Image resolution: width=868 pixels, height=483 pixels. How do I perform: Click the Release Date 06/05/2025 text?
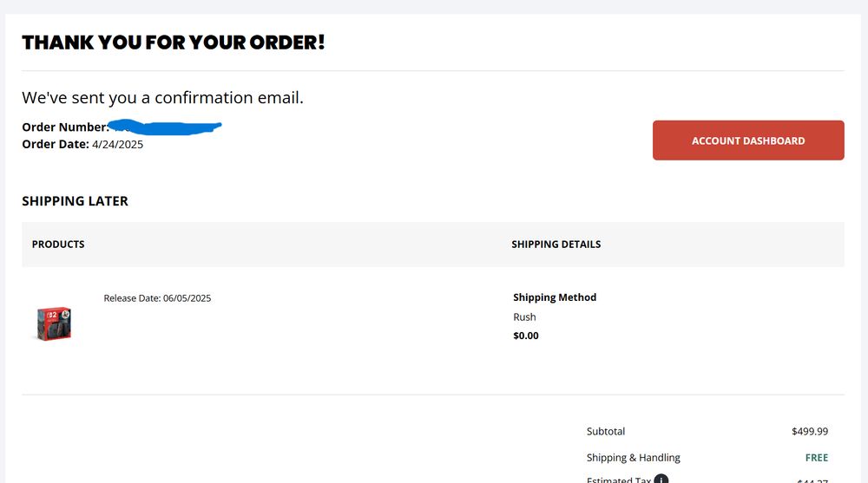click(157, 298)
